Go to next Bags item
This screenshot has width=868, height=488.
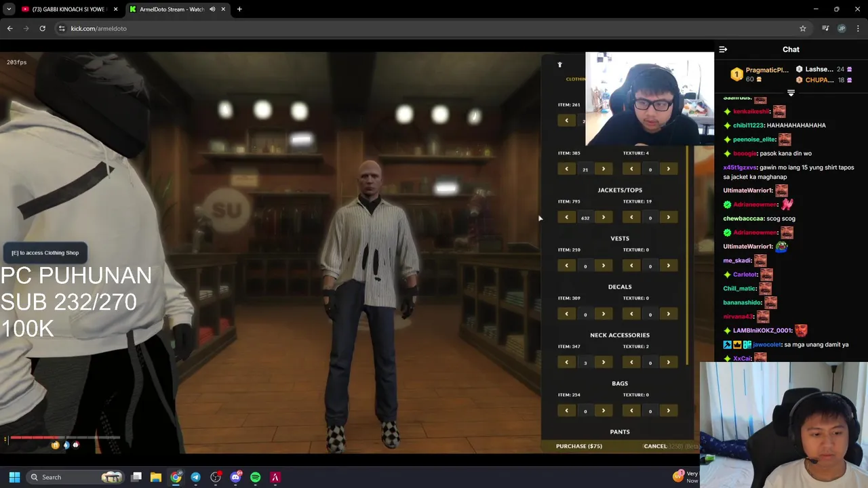[x=604, y=410]
